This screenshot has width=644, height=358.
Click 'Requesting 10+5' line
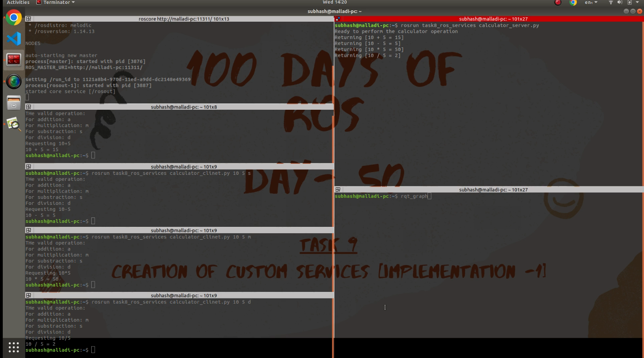point(48,144)
